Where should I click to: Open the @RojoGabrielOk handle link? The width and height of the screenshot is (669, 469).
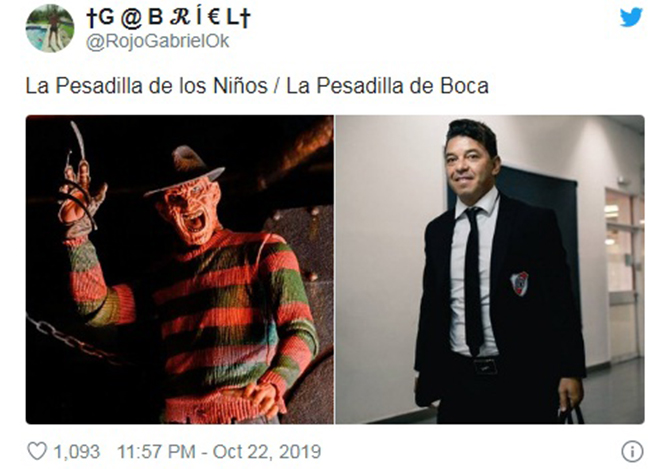[157, 41]
